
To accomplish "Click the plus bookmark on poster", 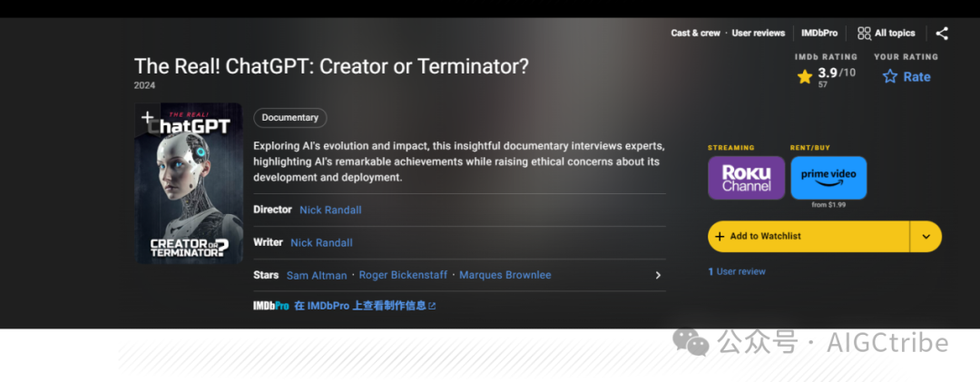I will pos(147,117).
